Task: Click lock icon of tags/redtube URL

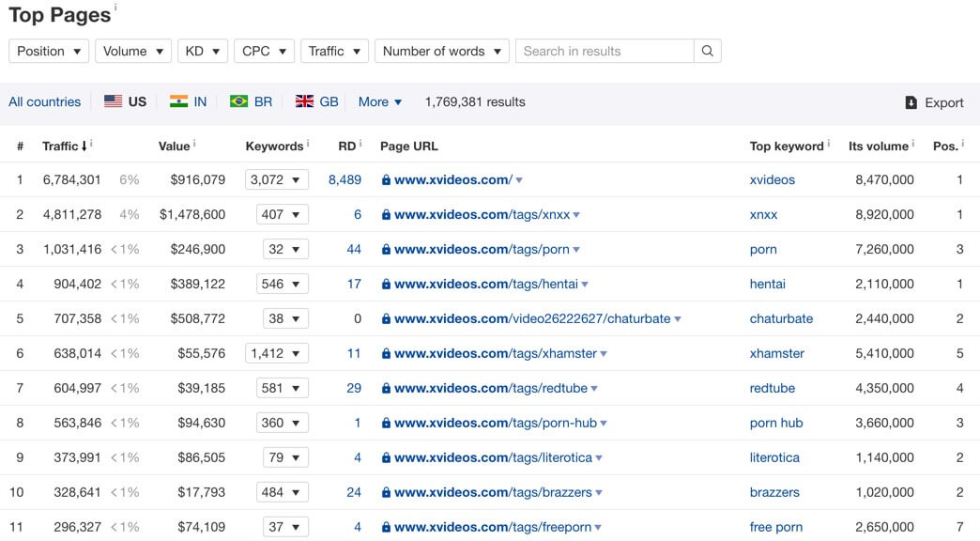Action: (x=386, y=389)
